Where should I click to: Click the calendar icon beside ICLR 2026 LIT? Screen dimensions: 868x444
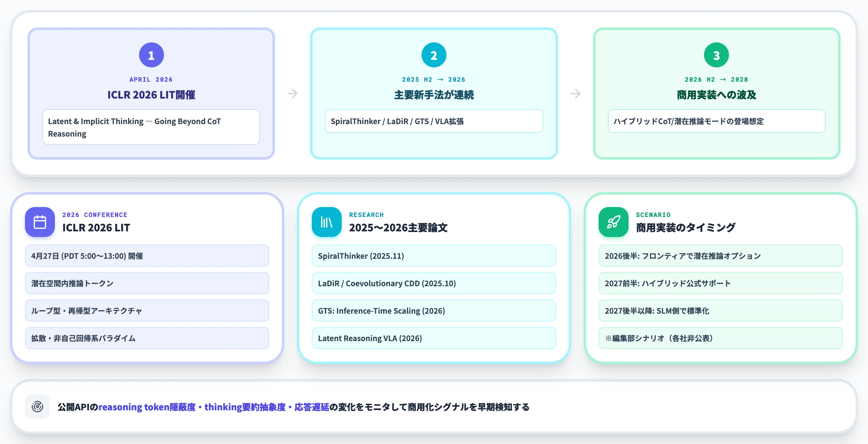tap(40, 222)
